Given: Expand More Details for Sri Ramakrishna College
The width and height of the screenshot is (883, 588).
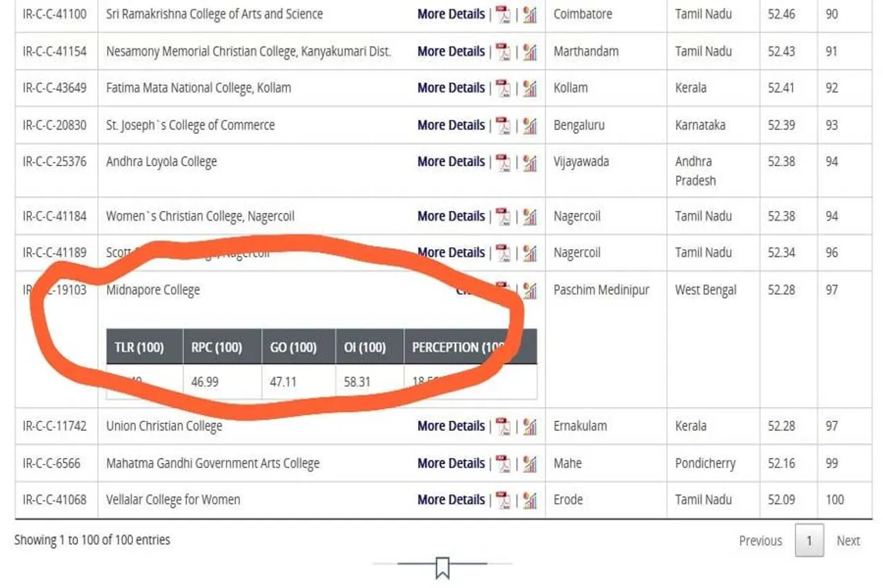Looking at the screenshot, I should tap(450, 14).
